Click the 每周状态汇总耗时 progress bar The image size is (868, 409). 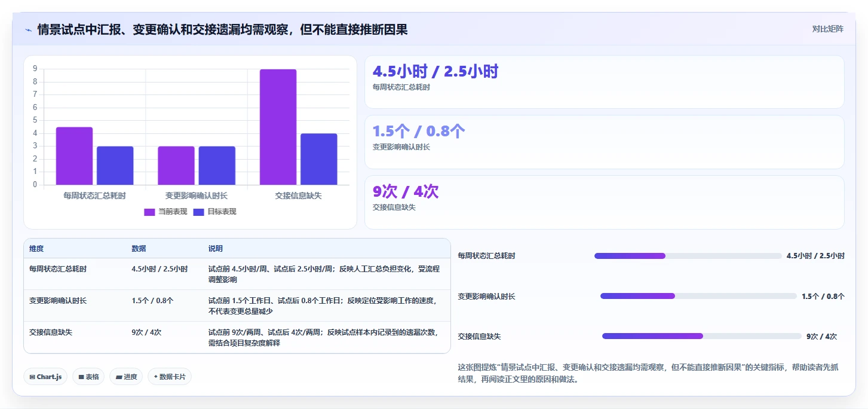688,256
